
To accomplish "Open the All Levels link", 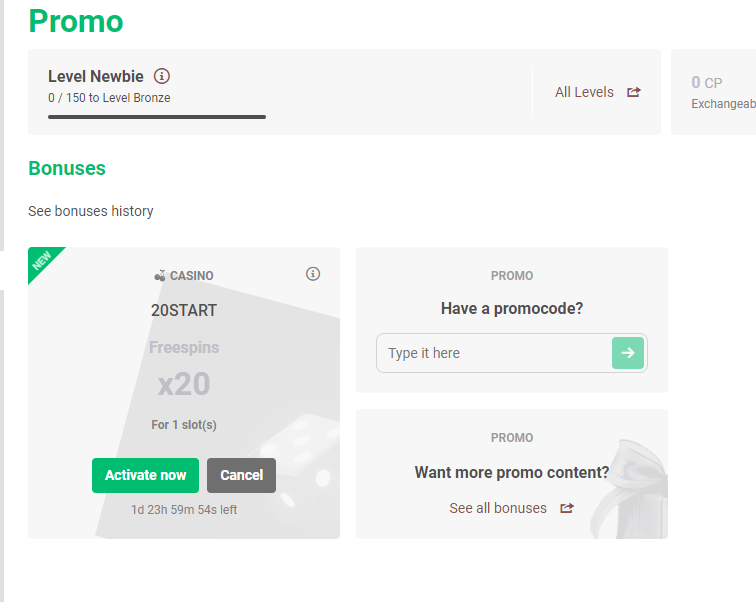I will point(584,92).
